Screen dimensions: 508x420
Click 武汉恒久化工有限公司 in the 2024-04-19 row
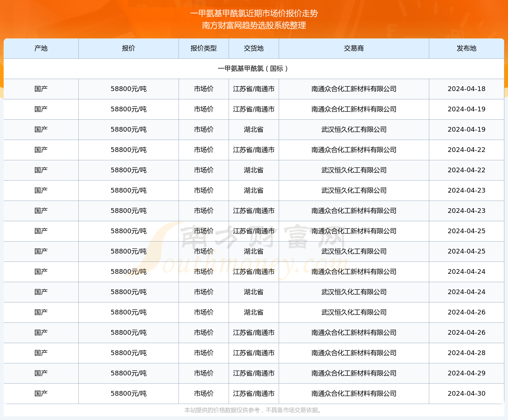(x=354, y=129)
